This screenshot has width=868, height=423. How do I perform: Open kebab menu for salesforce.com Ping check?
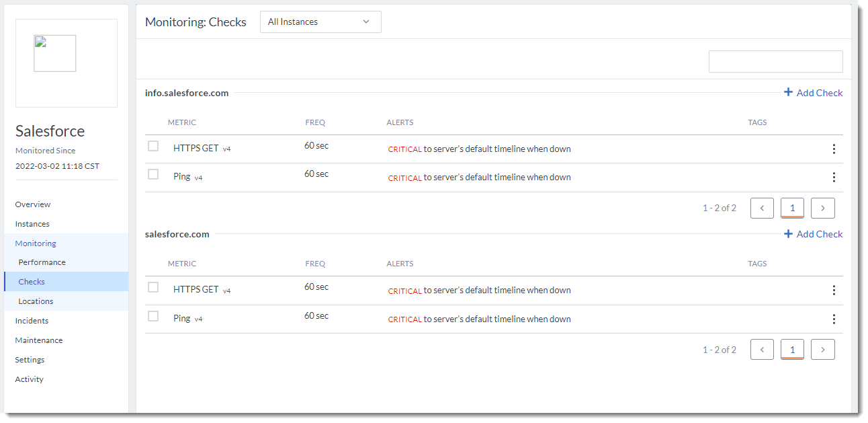click(x=834, y=319)
